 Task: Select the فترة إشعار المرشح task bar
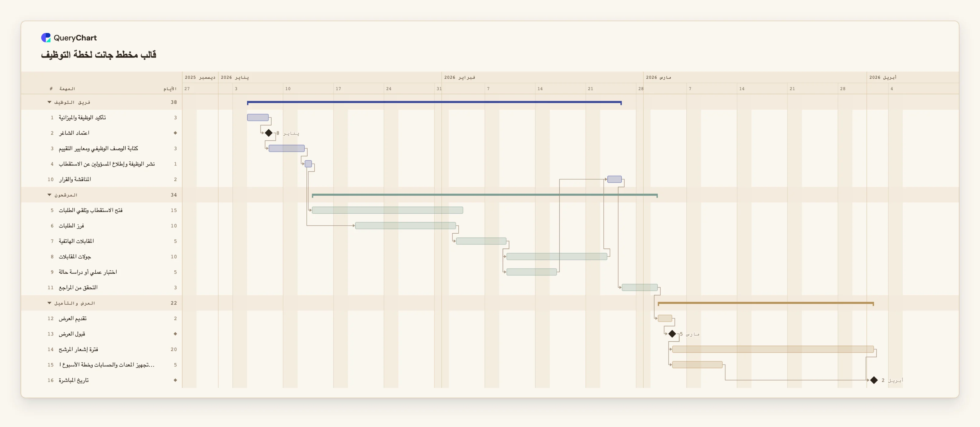[773, 349]
